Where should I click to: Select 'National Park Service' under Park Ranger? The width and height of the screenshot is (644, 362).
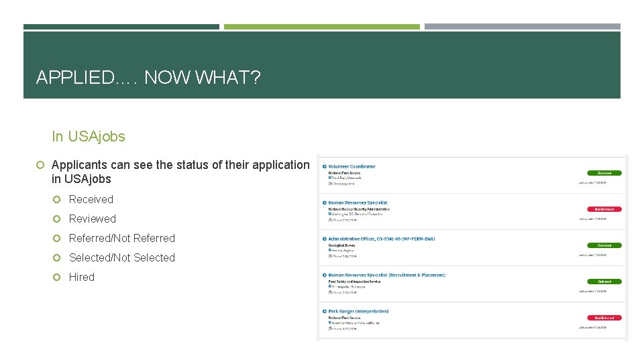click(344, 318)
